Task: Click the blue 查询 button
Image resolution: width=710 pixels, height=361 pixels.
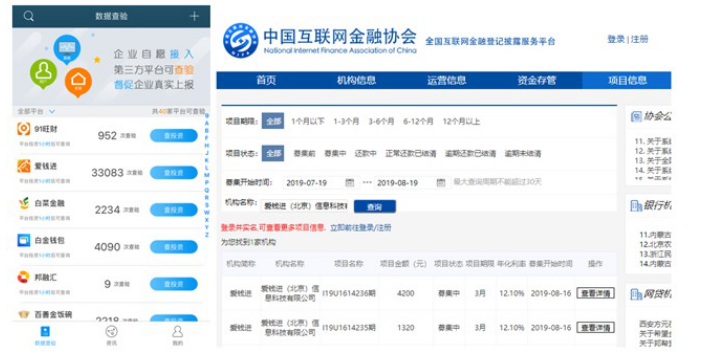Action: 374,207
